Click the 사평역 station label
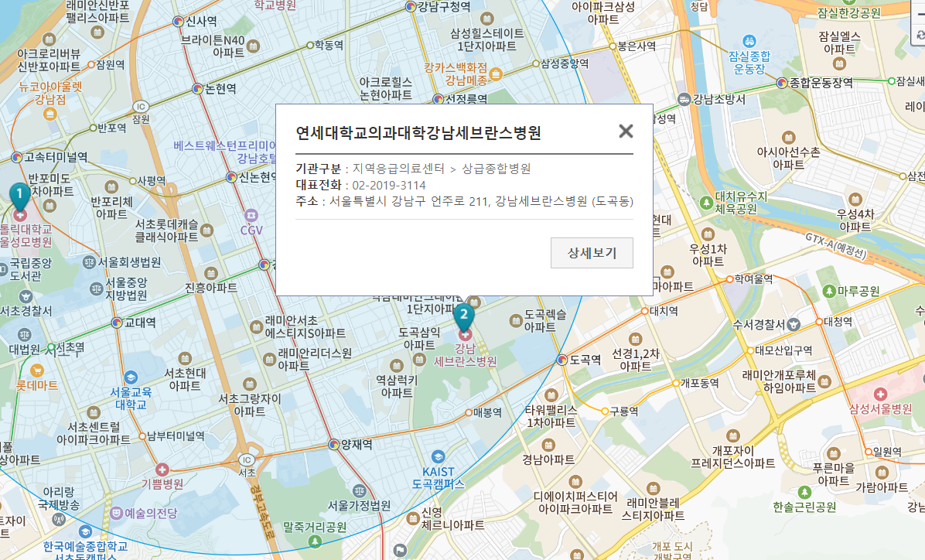925x560 pixels. (152, 180)
